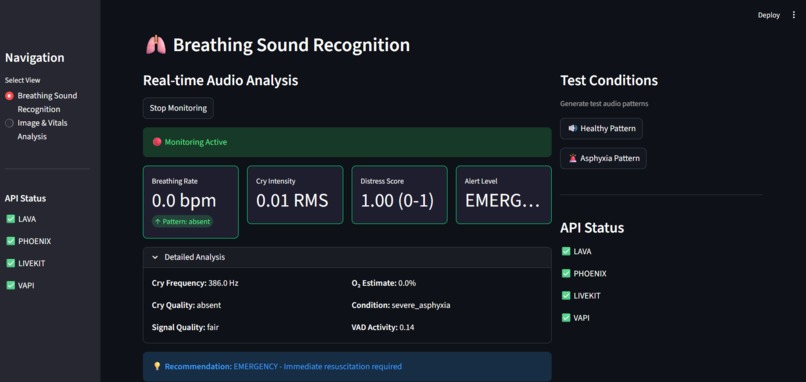Click the Deploy button

click(x=768, y=15)
